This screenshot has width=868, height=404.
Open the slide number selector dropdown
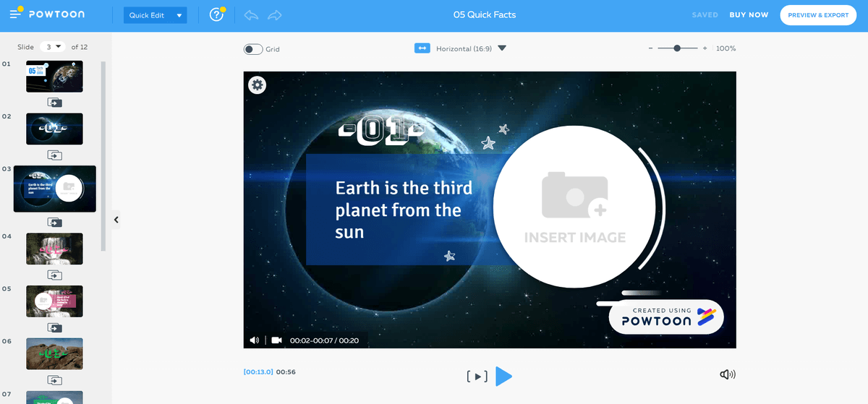(x=53, y=46)
